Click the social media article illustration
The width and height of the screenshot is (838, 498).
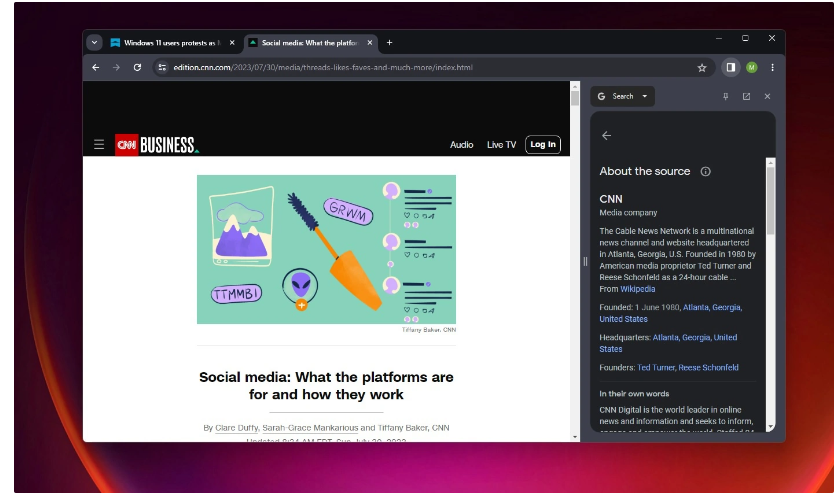pos(327,250)
